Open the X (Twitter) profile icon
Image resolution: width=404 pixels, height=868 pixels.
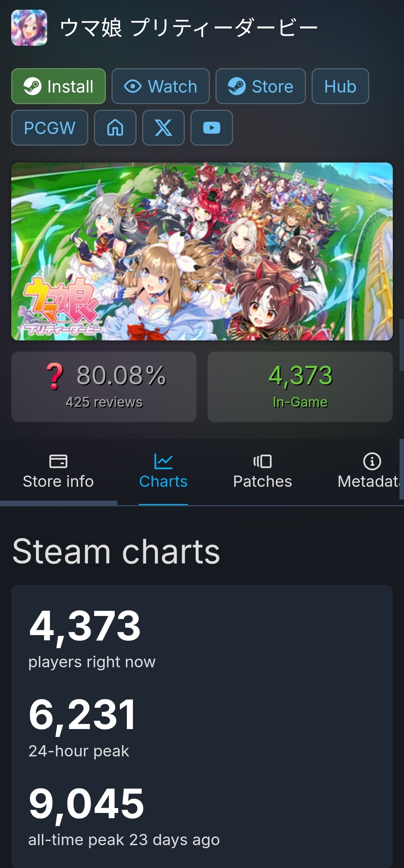(x=163, y=128)
